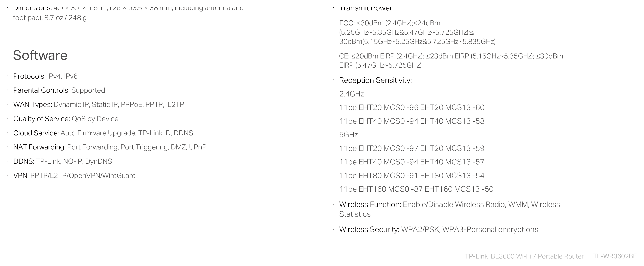The height and width of the screenshot is (266, 644).
Task: Click the Wireless Function label
Action: point(370,204)
